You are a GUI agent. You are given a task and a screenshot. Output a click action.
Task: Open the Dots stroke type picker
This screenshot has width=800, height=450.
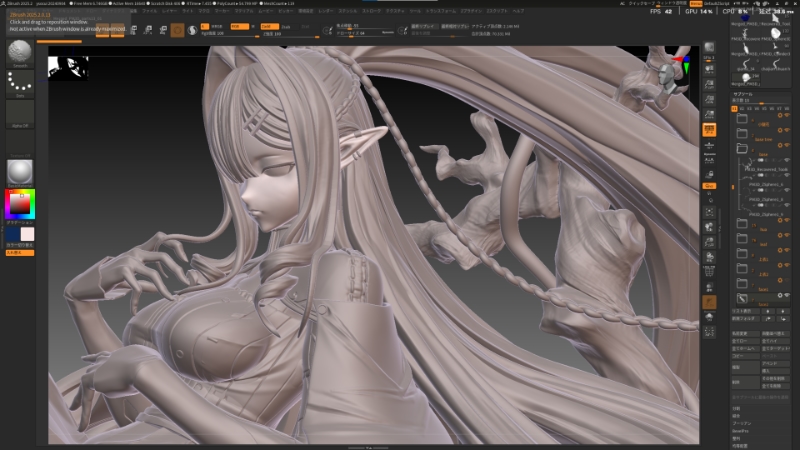click(20, 83)
